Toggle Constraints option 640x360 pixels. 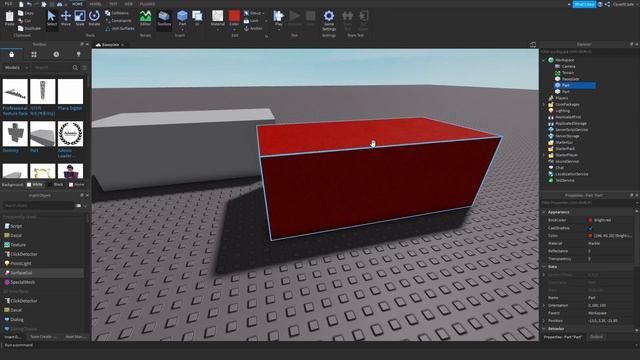[x=118, y=21]
